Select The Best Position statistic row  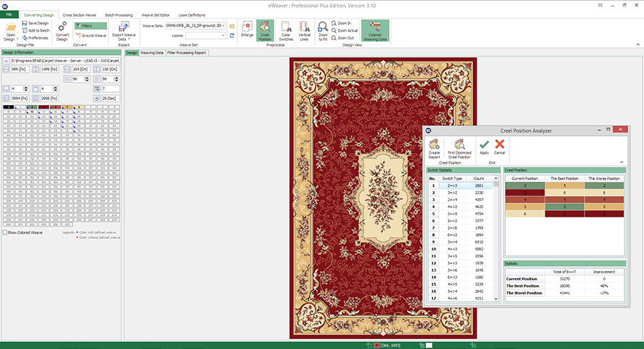pyautogui.click(x=565, y=286)
